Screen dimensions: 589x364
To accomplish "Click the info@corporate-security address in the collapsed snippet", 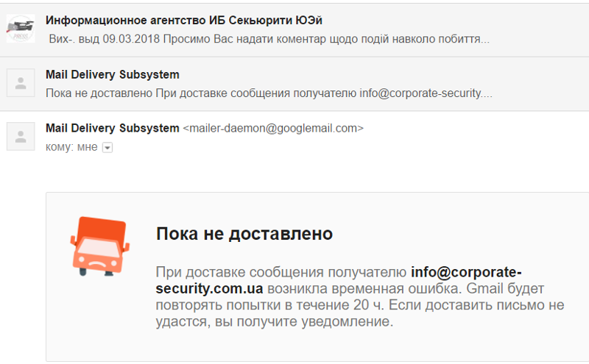I will tap(426, 93).
